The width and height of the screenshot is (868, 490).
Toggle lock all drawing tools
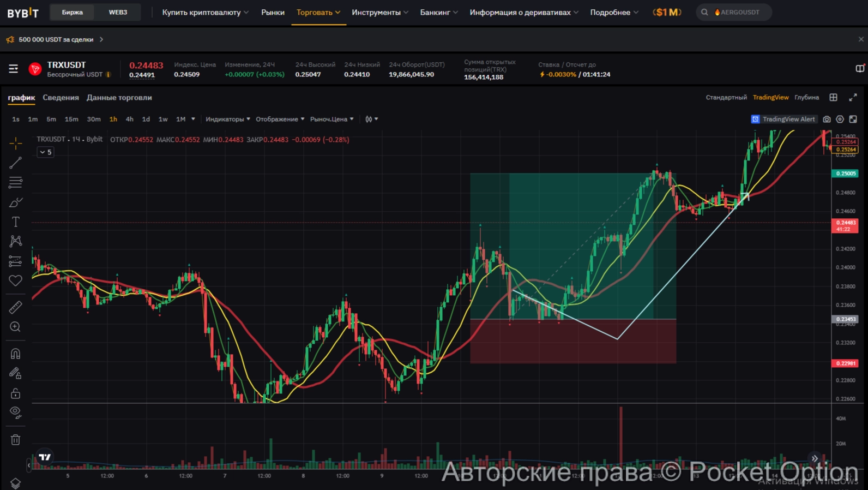15,393
